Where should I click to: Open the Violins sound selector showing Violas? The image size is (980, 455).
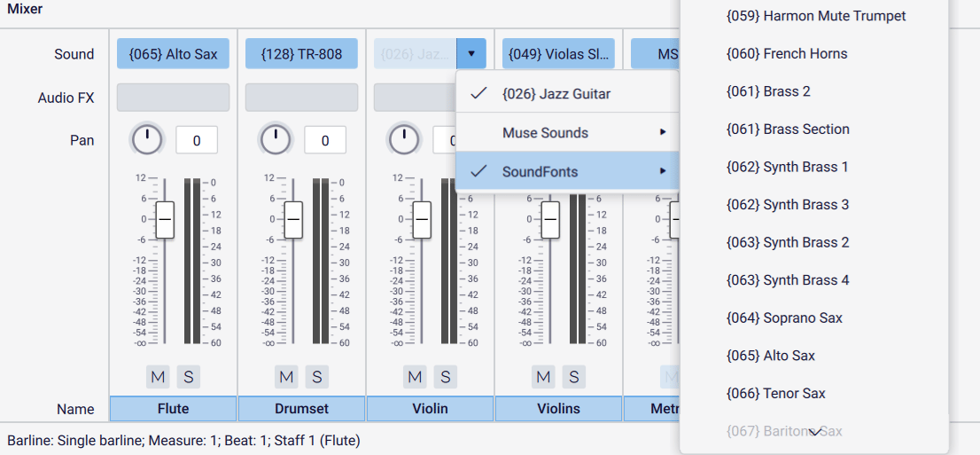tap(559, 54)
